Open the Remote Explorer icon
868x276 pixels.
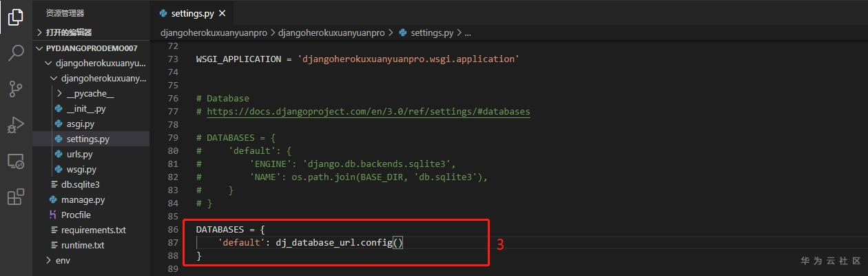[16, 161]
